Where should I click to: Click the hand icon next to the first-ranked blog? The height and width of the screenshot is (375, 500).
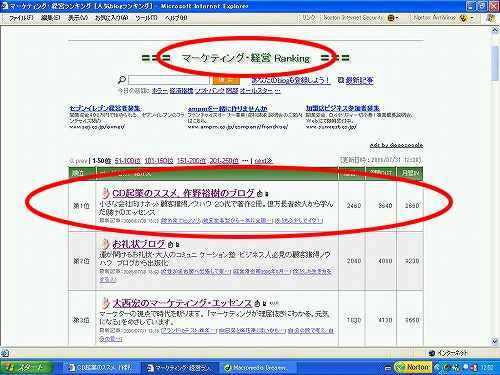[105, 193]
